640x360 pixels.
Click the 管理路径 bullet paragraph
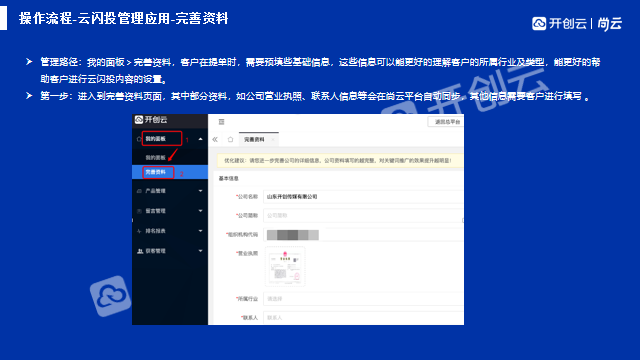pyautogui.click(x=320, y=70)
